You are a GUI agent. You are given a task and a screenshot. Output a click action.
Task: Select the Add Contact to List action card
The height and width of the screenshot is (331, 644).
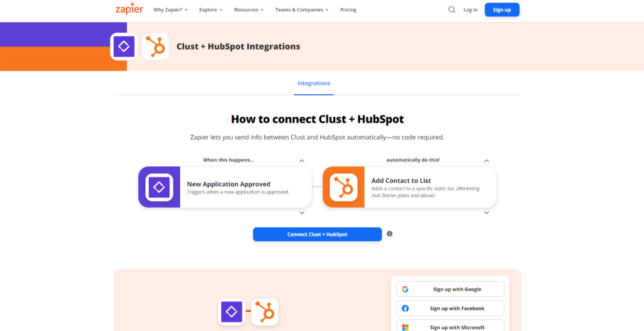point(409,187)
